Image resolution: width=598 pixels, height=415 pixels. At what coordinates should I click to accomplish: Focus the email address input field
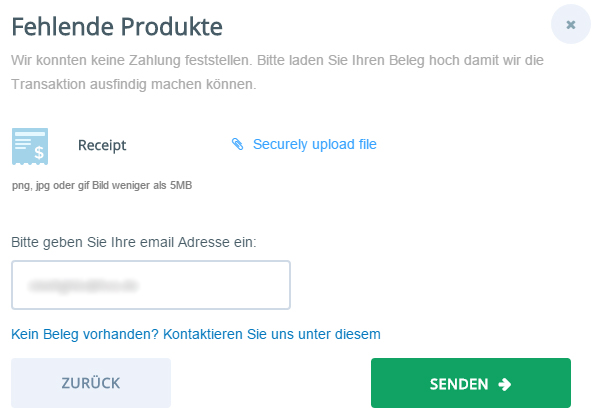[x=151, y=285]
